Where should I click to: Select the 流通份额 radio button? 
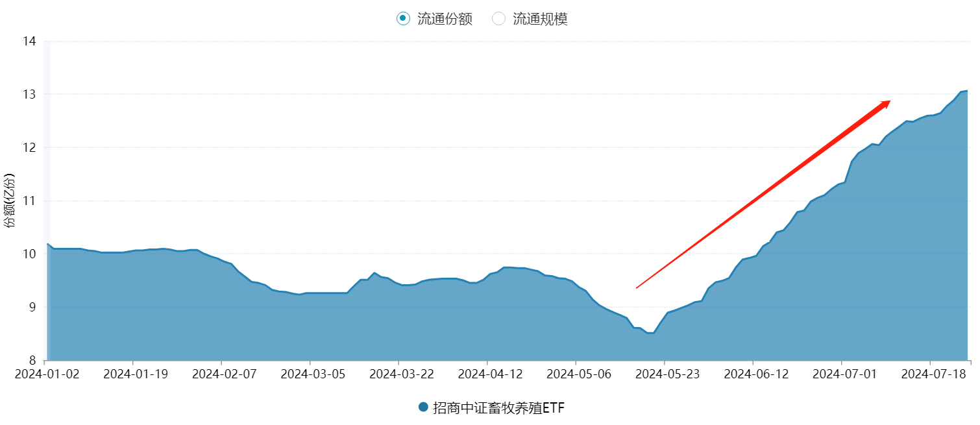(x=403, y=19)
